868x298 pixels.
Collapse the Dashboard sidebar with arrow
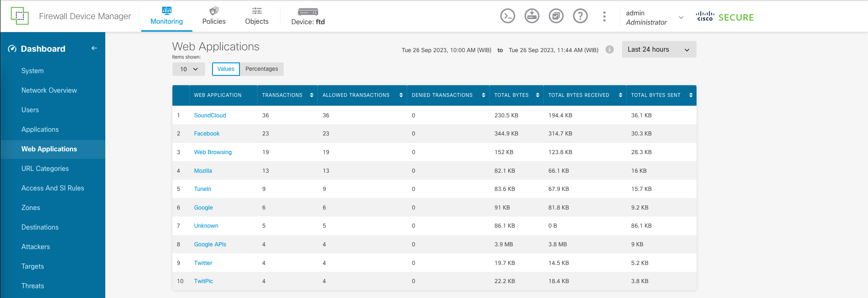[94, 48]
